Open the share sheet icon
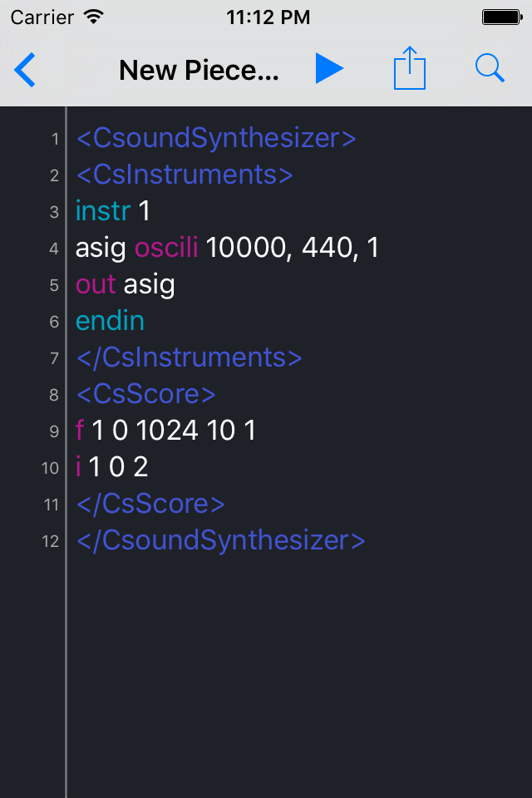The image size is (532, 798). point(409,68)
